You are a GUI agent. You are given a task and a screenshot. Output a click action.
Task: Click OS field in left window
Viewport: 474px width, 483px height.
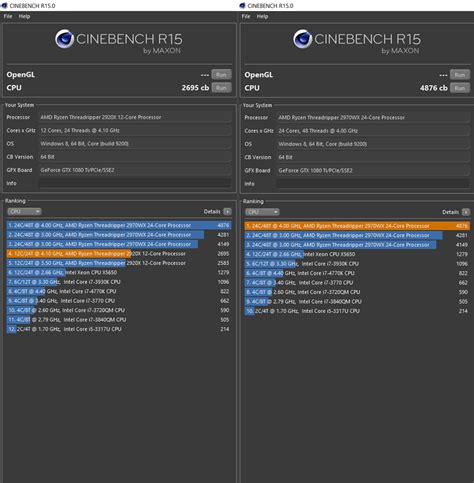pyautogui.click(x=135, y=144)
